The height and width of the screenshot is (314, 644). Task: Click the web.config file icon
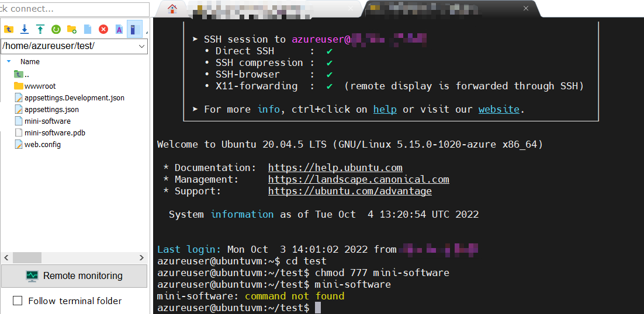click(x=19, y=144)
